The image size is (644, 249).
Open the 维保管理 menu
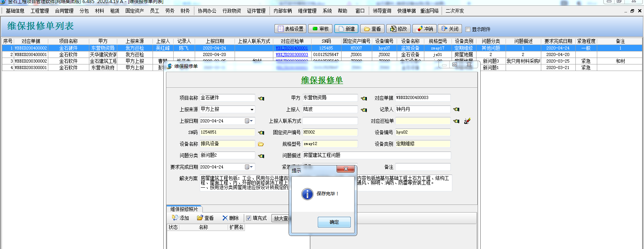pyautogui.click(x=307, y=11)
